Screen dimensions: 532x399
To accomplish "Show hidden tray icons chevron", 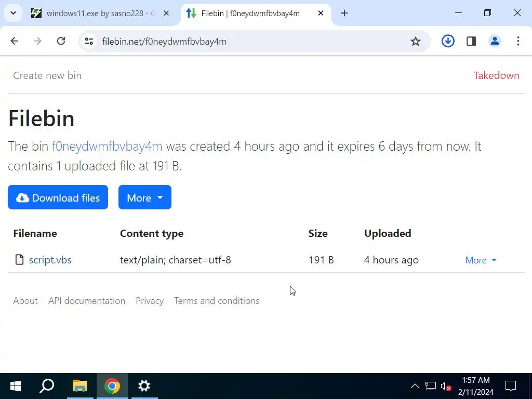I will coord(415,386).
